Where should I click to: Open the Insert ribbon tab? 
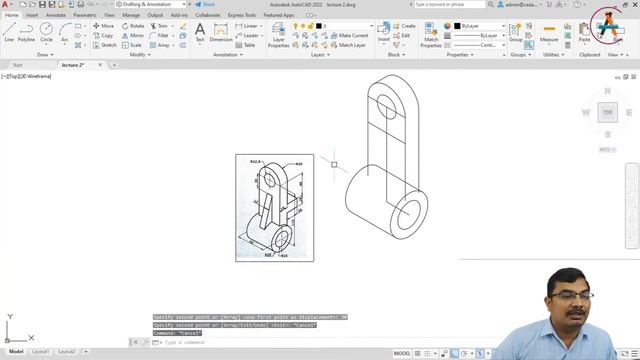(x=32, y=15)
